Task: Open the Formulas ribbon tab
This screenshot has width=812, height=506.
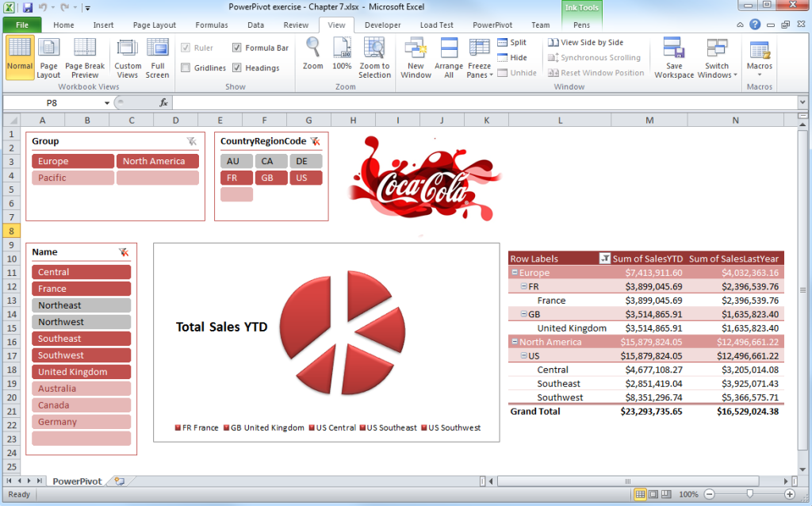Action: click(x=212, y=25)
